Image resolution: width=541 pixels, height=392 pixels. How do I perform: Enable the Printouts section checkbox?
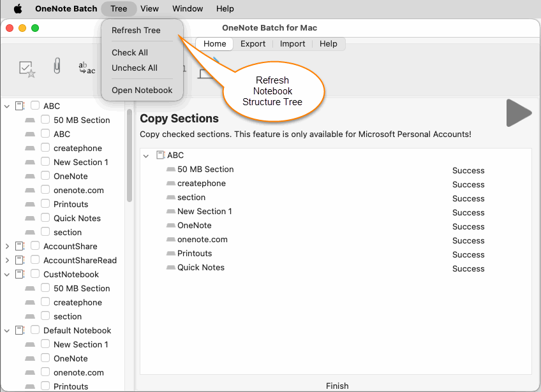coord(45,204)
